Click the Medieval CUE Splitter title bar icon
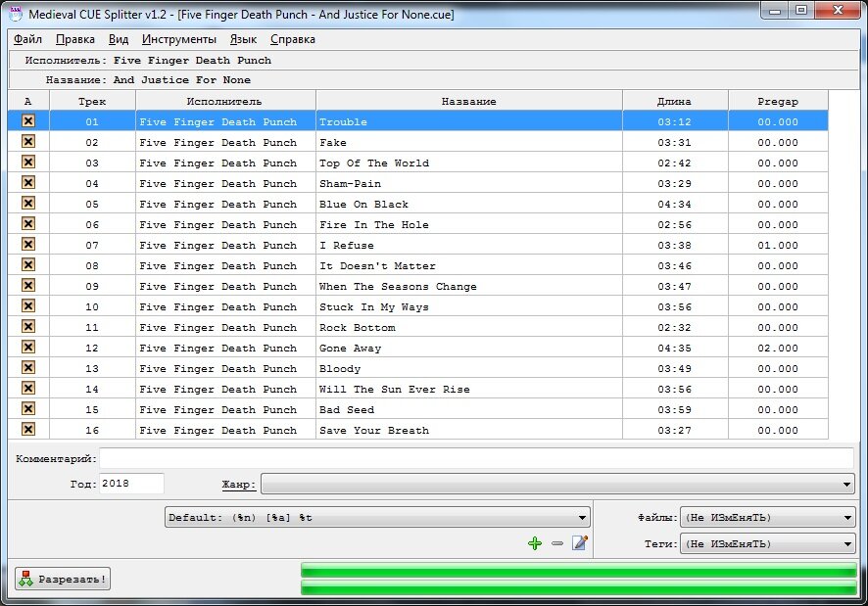 coord(16,15)
